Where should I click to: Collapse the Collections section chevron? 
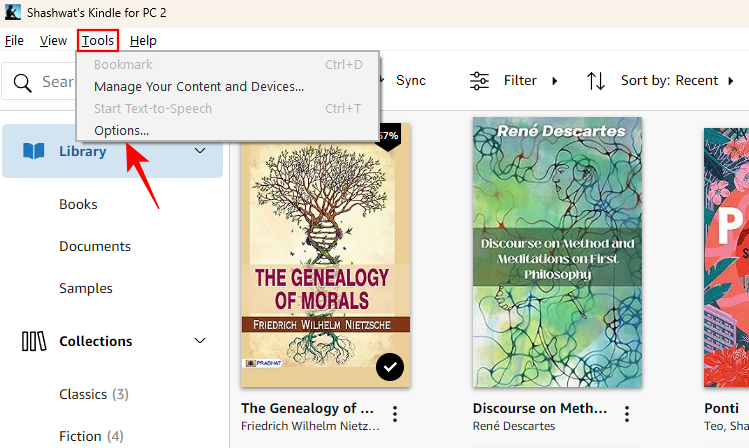[x=200, y=341]
